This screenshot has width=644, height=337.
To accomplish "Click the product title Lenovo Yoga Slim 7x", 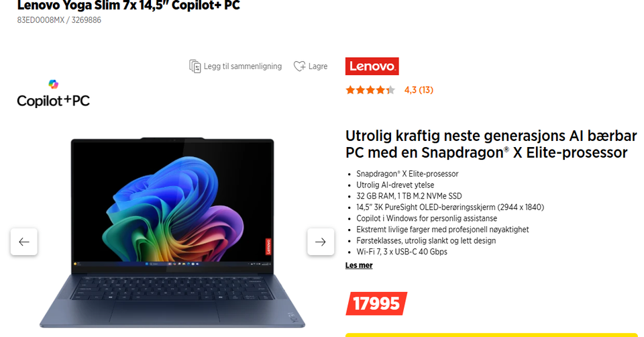I will (x=129, y=5).
